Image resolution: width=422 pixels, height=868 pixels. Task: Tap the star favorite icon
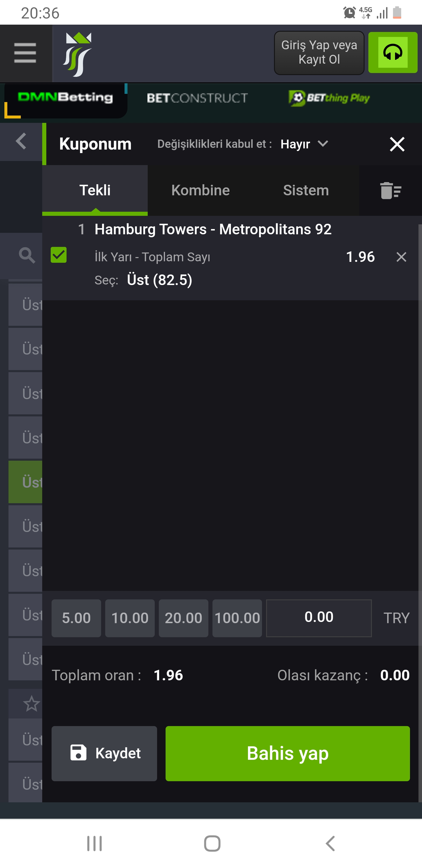(x=31, y=703)
